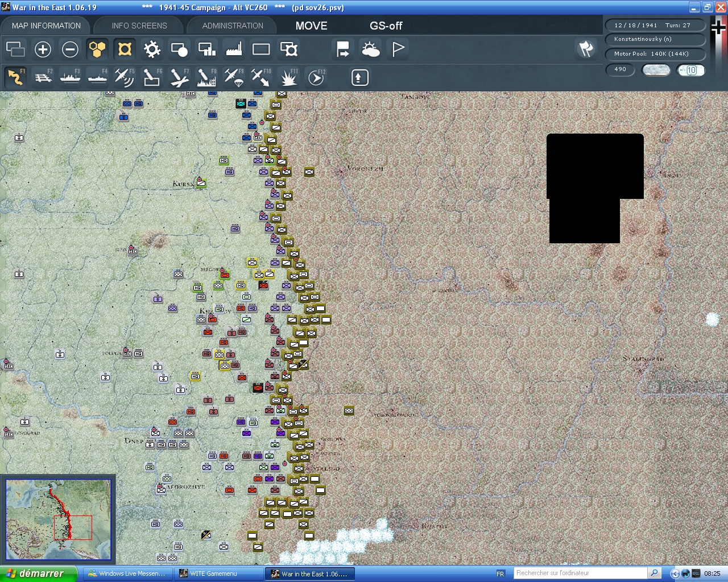728x582 pixels.
Task: Open the MAP INFORMATION menu
Action: coord(45,26)
